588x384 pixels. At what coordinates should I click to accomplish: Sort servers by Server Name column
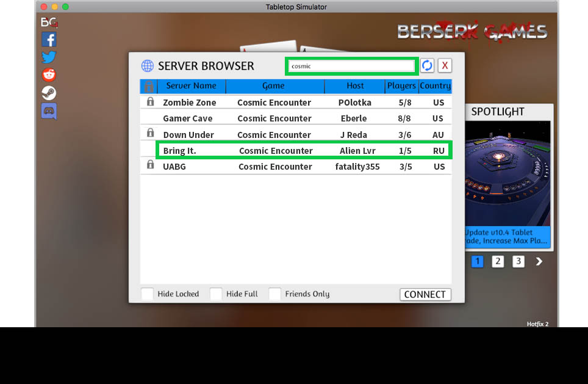192,86
